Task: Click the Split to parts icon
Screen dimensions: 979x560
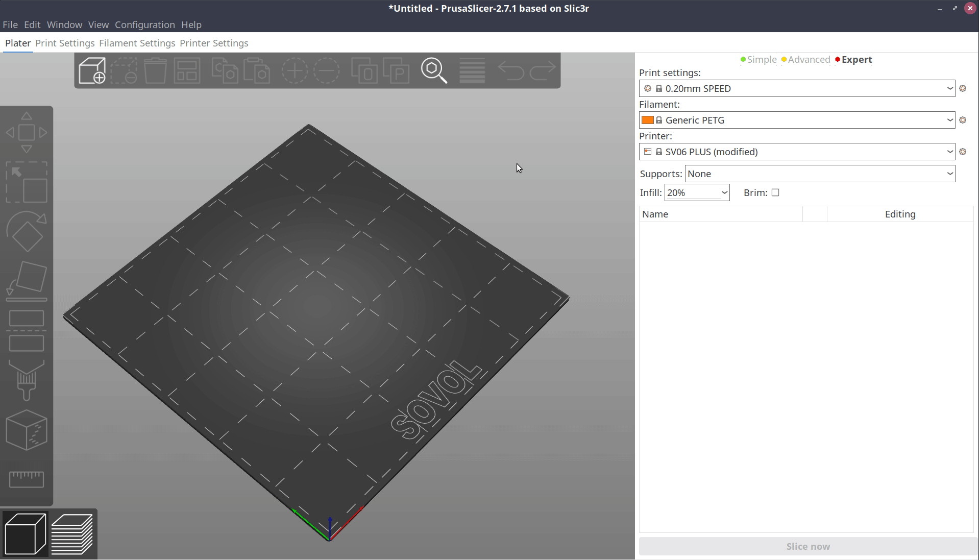Action: click(397, 70)
